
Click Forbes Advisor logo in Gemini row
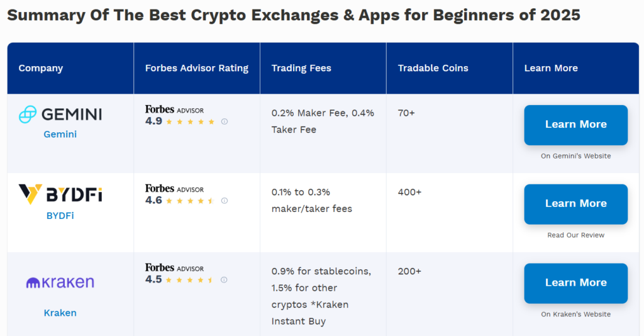click(174, 109)
